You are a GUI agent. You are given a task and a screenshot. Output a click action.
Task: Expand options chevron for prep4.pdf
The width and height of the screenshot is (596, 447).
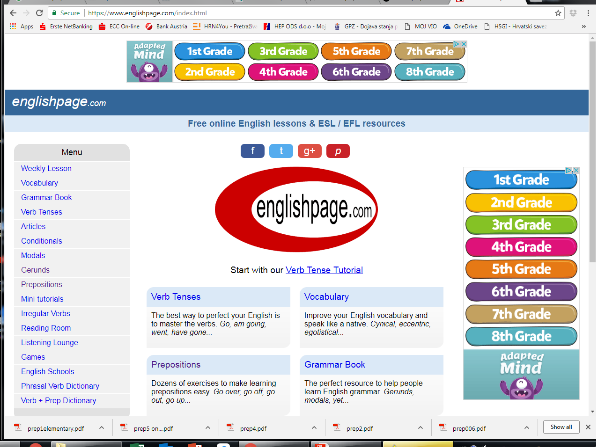point(314,428)
